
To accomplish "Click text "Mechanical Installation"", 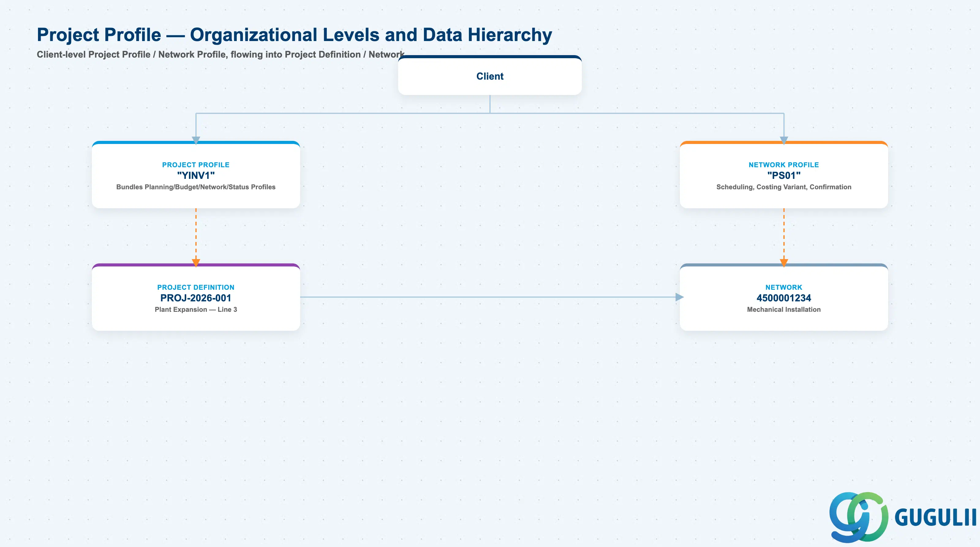I will coord(784,309).
